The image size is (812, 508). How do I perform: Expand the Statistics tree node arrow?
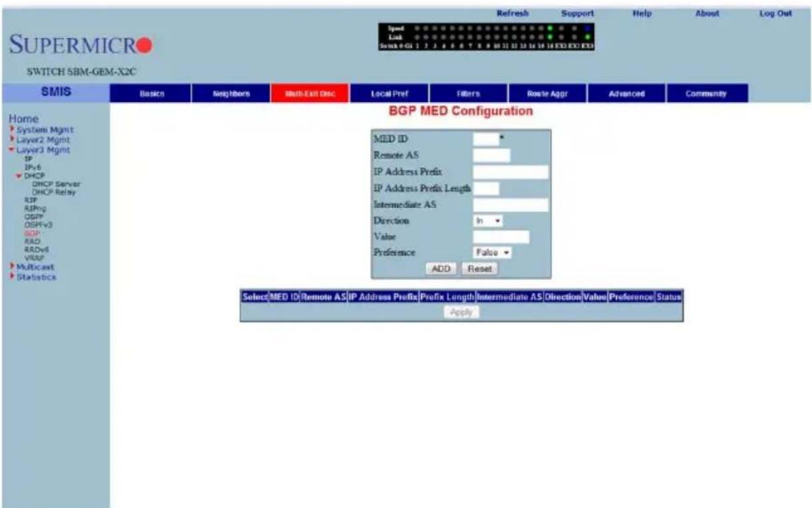click(x=11, y=277)
